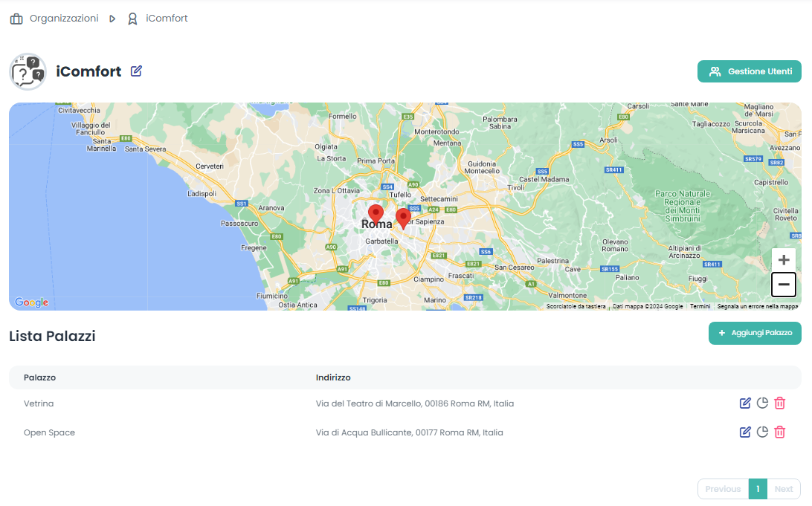The height and width of the screenshot is (506, 812).
Task: Open Gestione Utenti
Action: tap(749, 71)
